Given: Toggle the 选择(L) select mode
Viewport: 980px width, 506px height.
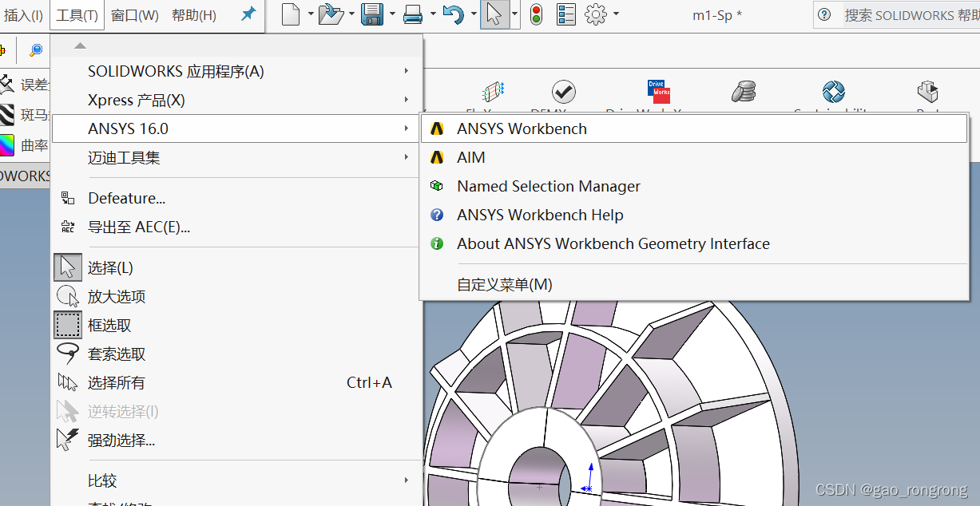Looking at the screenshot, I should tap(69, 267).
